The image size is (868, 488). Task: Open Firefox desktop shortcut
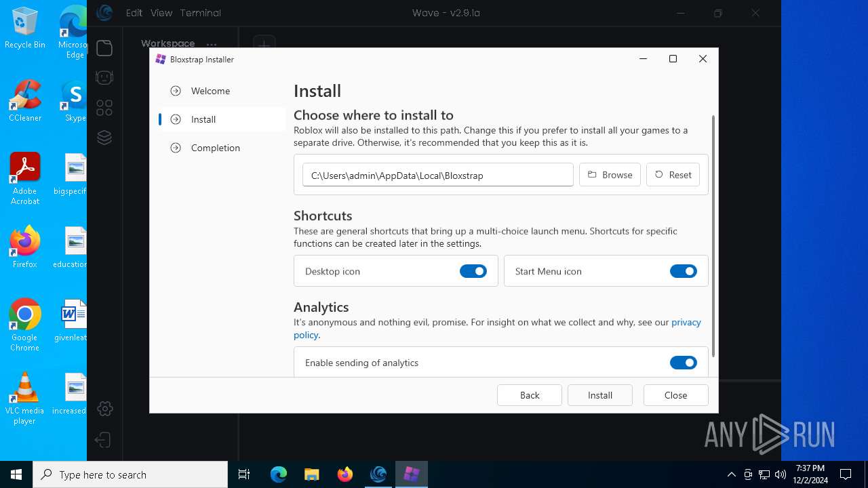pyautogui.click(x=25, y=247)
